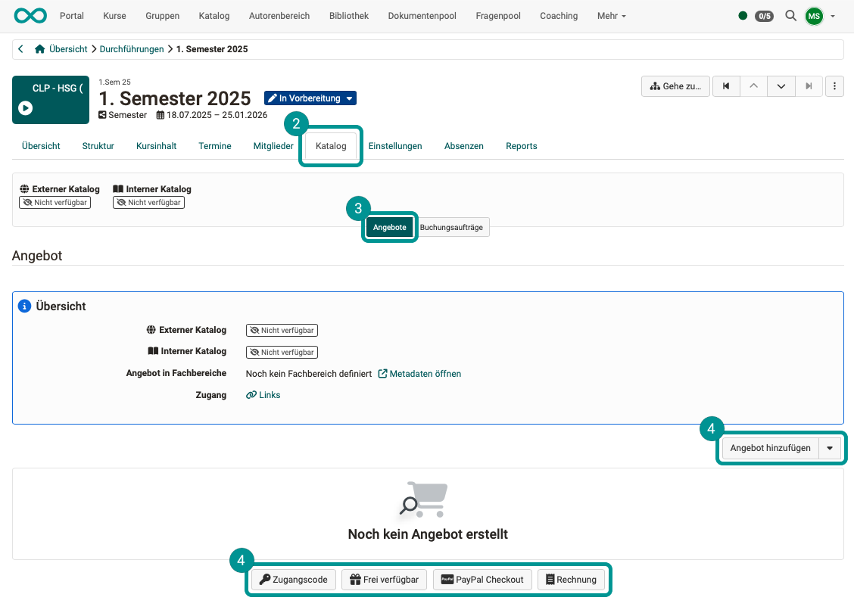The image size is (854, 616).
Task: Switch to the Einstellungen tab
Action: (395, 146)
